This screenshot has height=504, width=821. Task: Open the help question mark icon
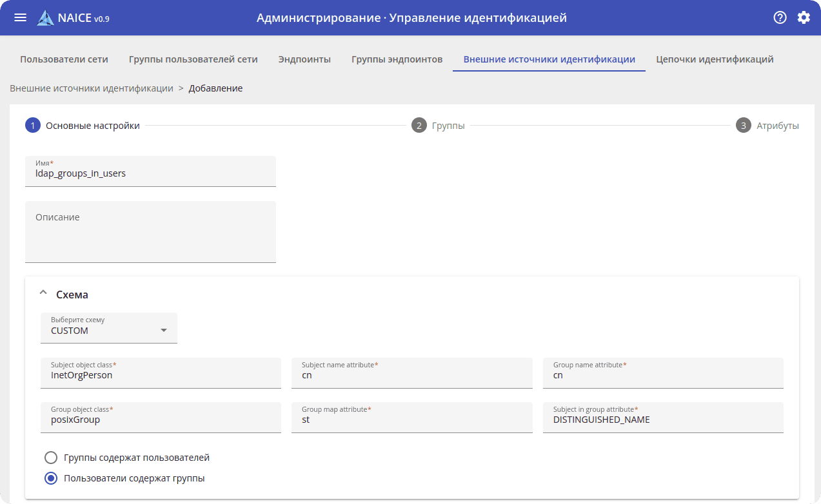[x=780, y=17]
